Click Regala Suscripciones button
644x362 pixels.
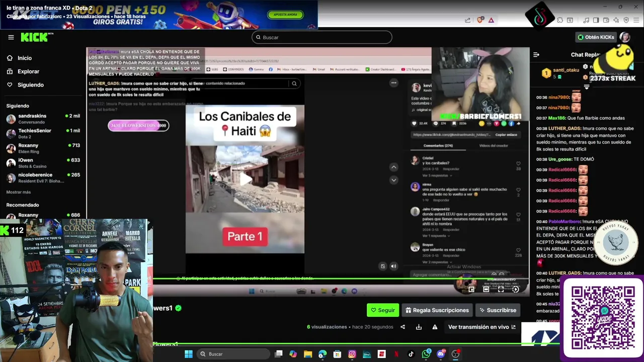point(437,310)
